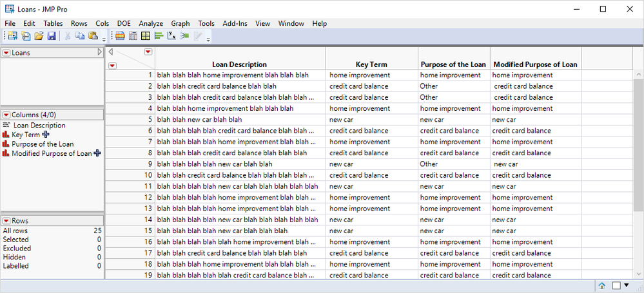
Task: Select Loan Description in the Columns list
Action: [x=39, y=125]
